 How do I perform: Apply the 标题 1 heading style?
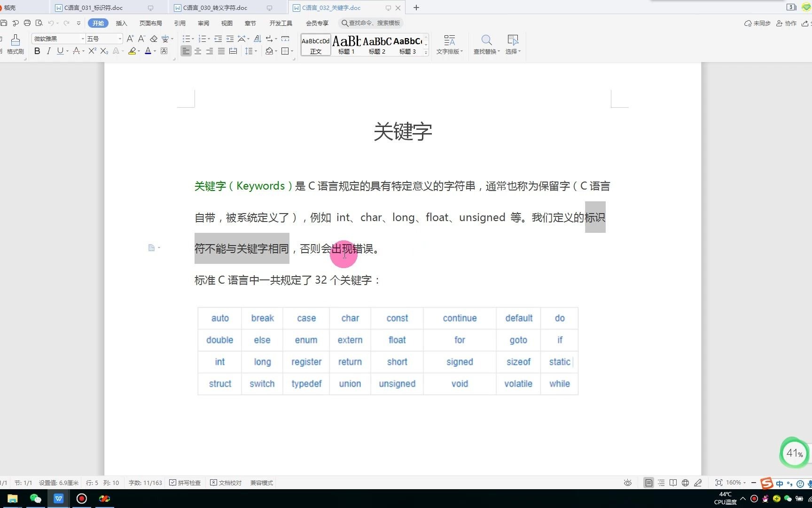point(346,45)
